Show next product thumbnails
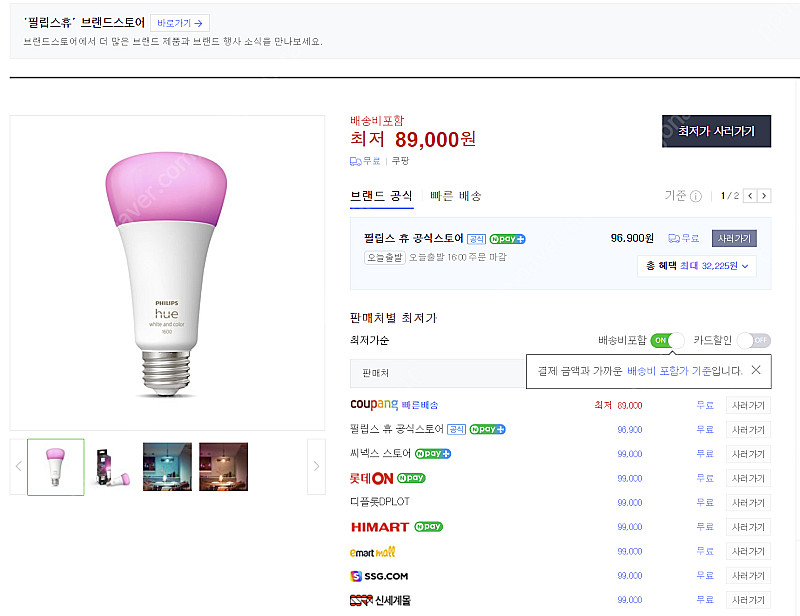800x616 pixels. (317, 466)
